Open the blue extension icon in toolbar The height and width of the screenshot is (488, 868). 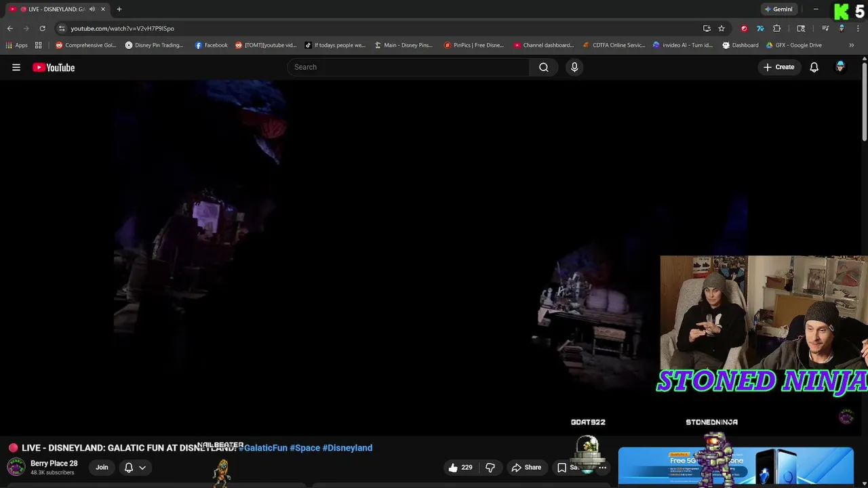click(760, 28)
